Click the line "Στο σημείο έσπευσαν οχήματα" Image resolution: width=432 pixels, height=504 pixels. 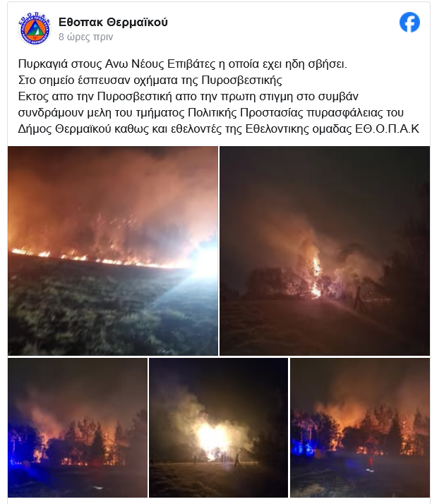pyautogui.click(x=150, y=80)
